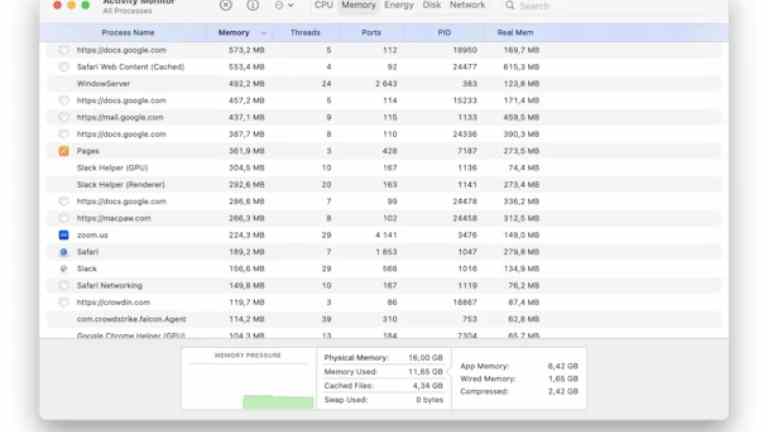Click the Compressed memory label
The image size is (768, 432).
click(x=484, y=391)
